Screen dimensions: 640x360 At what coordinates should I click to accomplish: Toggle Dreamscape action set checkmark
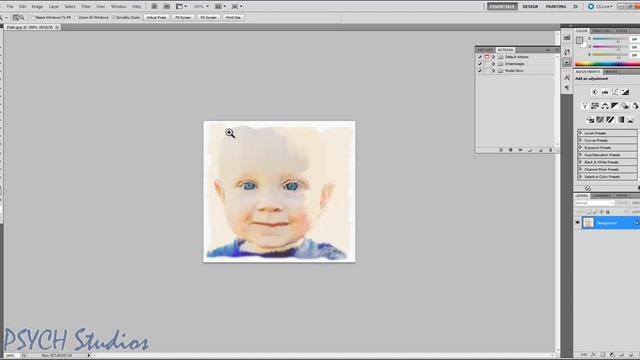pos(480,64)
